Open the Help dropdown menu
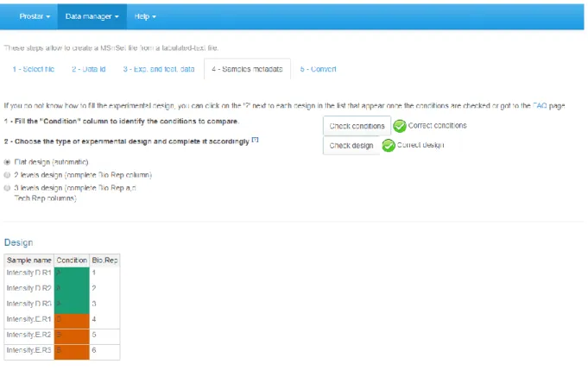This screenshot has width=588, height=370. [145, 16]
